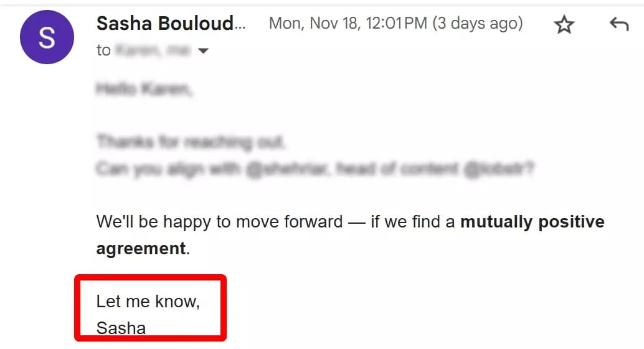The height and width of the screenshot is (349, 644).
Task: Click the word "to" before recipients
Action: tap(103, 50)
